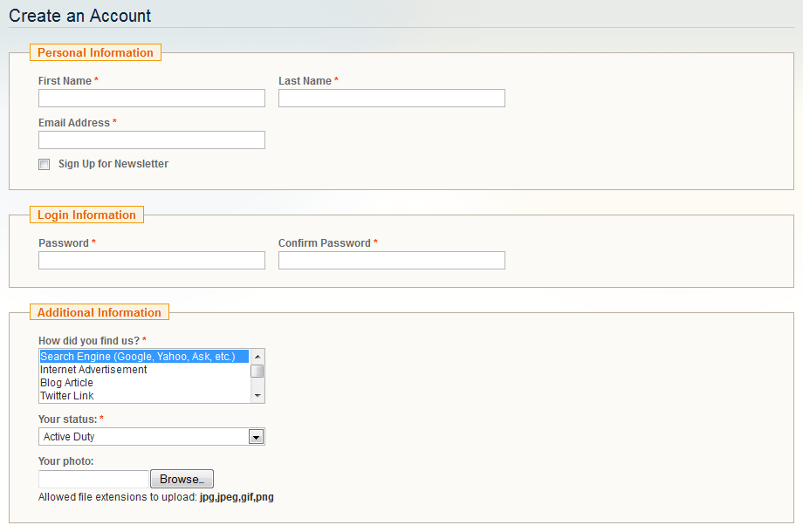Click the listbox scrollbar thumb

pyautogui.click(x=257, y=371)
